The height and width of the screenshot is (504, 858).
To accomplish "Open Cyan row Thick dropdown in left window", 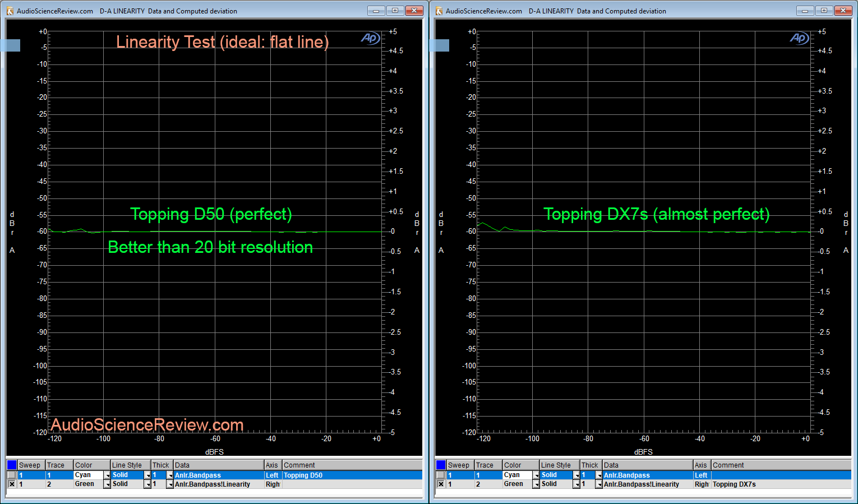I will point(170,475).
